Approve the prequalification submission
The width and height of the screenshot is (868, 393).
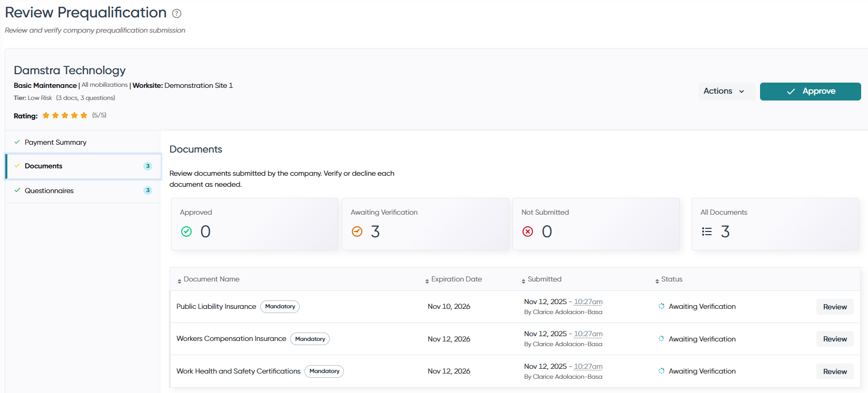(810, 91)
